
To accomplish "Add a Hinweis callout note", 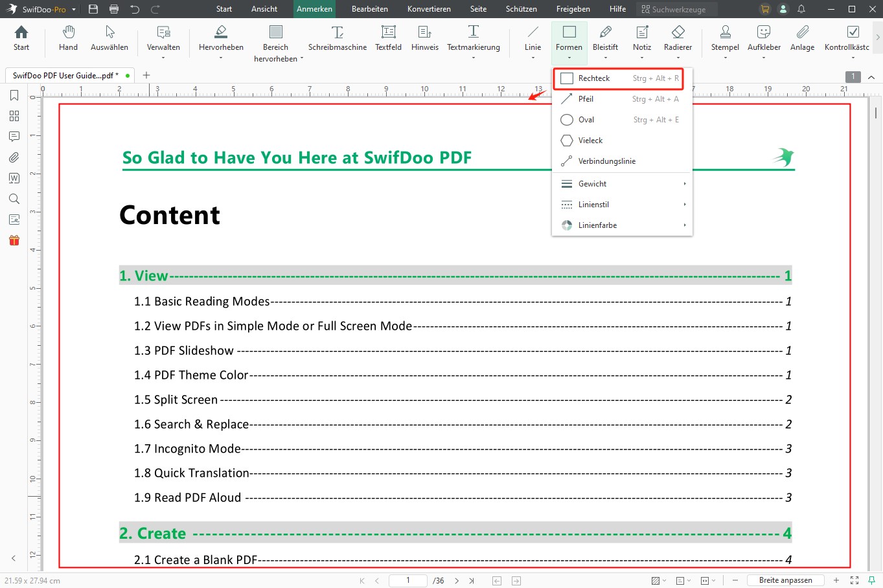I will coord(425,38).
